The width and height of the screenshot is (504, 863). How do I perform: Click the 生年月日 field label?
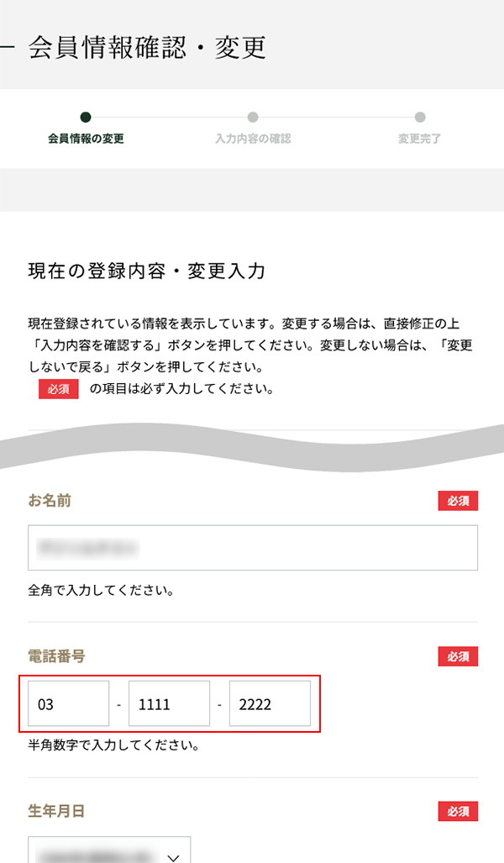[x=56, y=812]
